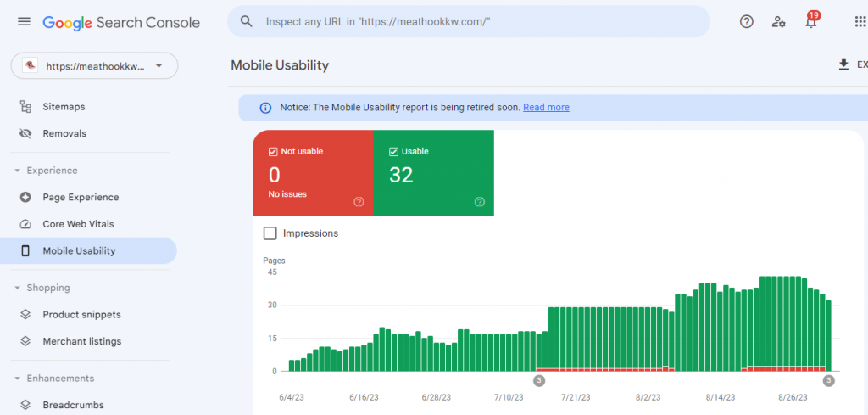Collapse the Enhancements section

17,379
